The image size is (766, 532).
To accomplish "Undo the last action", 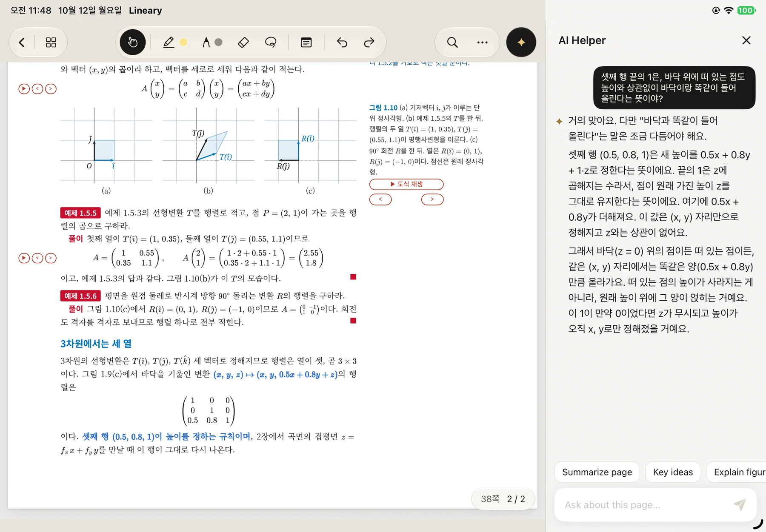I will 342,42.
